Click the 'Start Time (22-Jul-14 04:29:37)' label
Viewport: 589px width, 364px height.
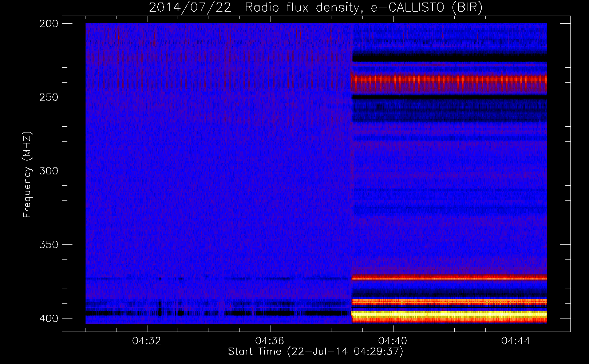[316, 352]
